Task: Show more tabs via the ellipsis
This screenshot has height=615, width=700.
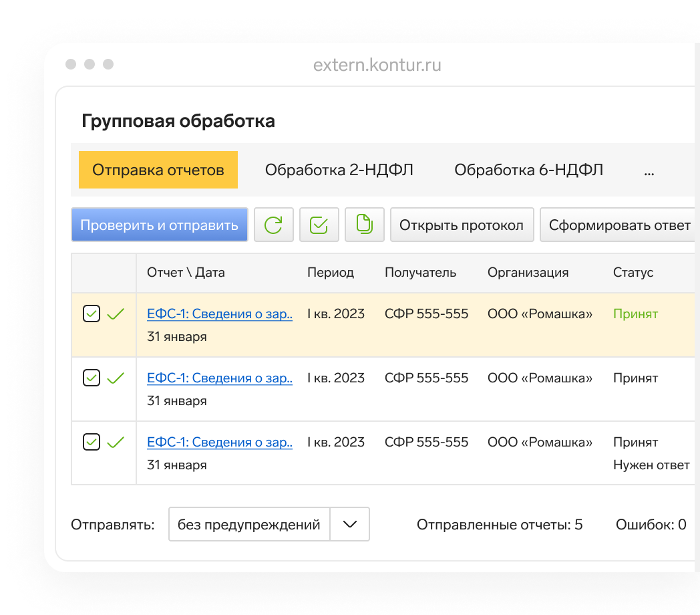Action: click(x=649, y=170)
